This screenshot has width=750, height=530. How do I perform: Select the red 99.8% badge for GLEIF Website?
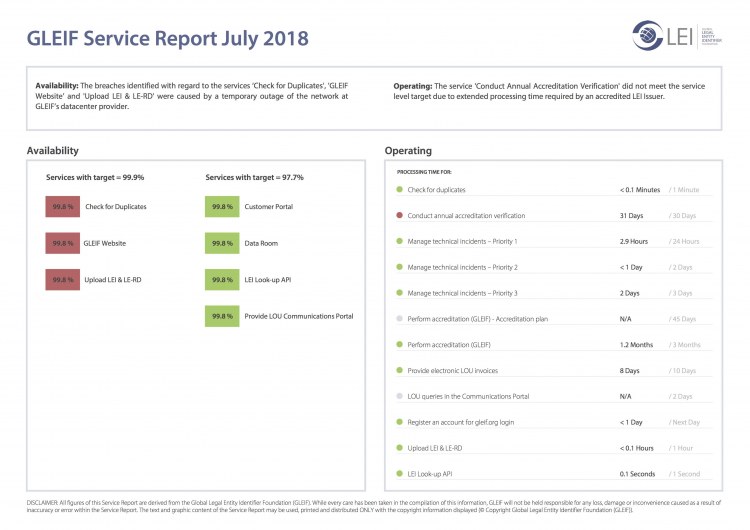point(62,243)
